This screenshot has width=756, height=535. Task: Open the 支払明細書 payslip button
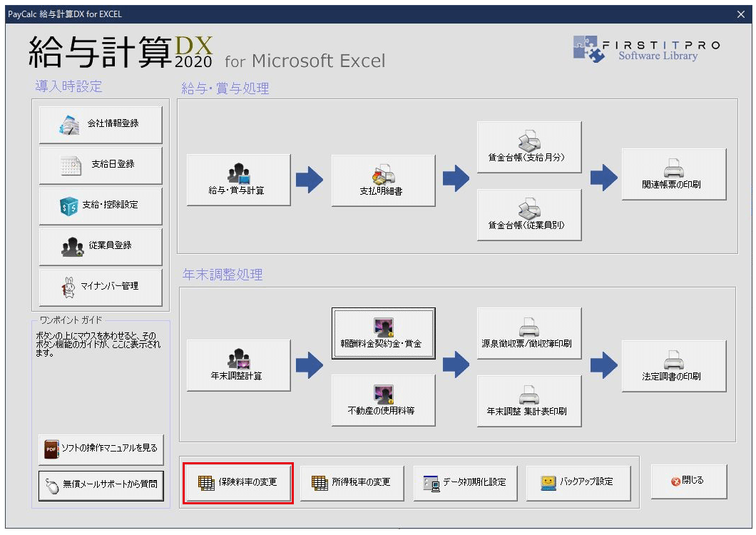tap(383, 180)
